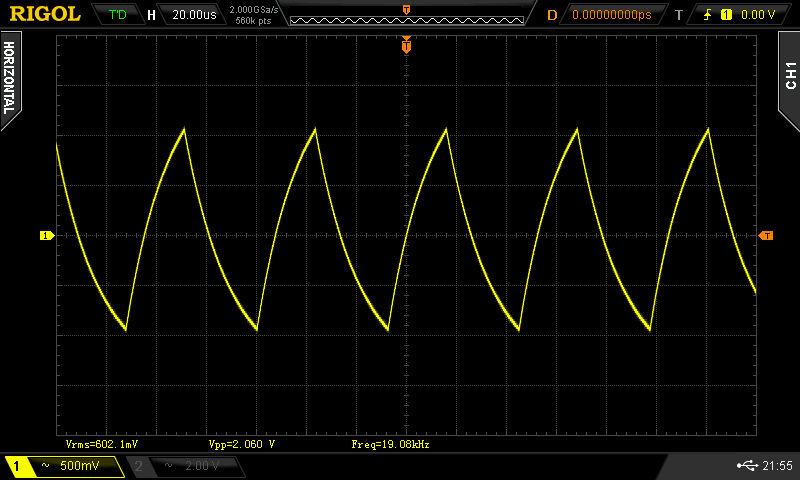The image size is (800, 480).
Task: Click the 21:55 clock display
Action: [x=777, y=465]
